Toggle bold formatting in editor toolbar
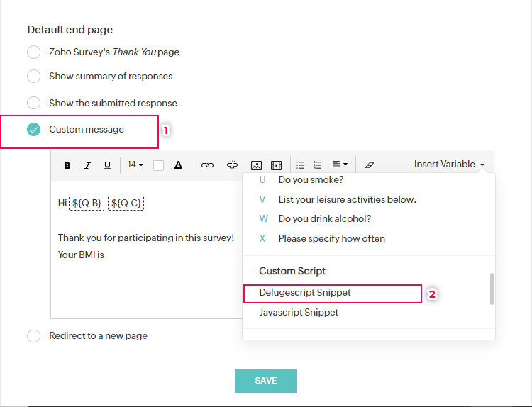This screenshot has width=532, height=407. (x=67, y=165)
